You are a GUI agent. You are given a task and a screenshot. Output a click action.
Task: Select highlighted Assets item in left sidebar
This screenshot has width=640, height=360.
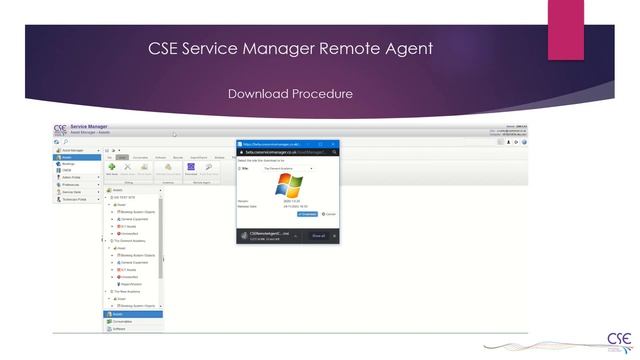[77, 157]
